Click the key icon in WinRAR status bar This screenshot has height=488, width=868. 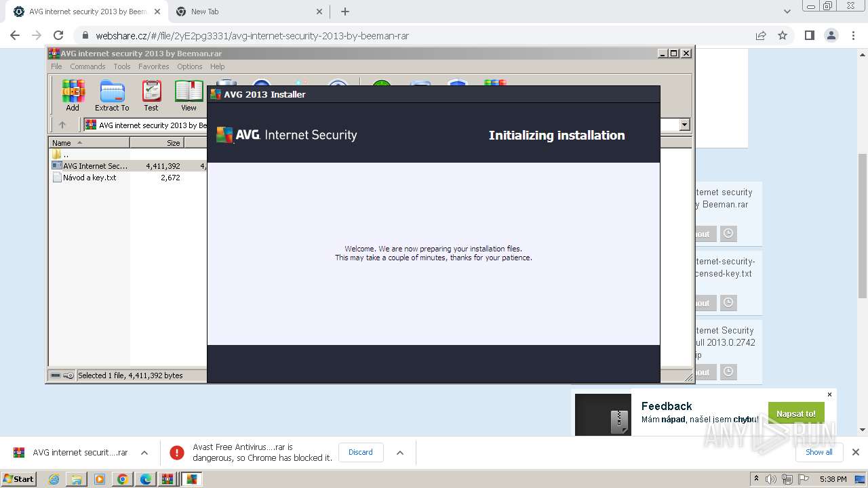click(x=68, y=375)
